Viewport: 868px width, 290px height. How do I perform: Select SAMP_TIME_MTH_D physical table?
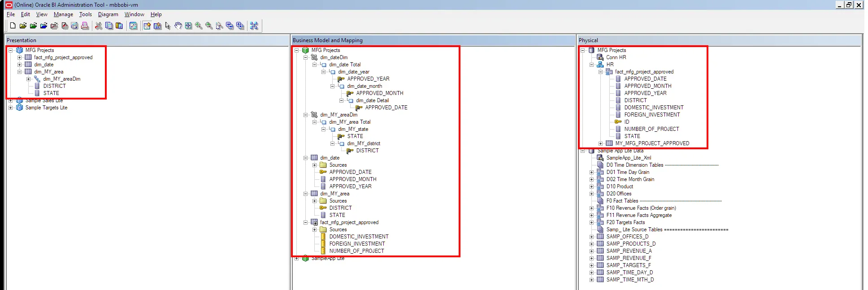pyautogui.click(x=630, y=280)
